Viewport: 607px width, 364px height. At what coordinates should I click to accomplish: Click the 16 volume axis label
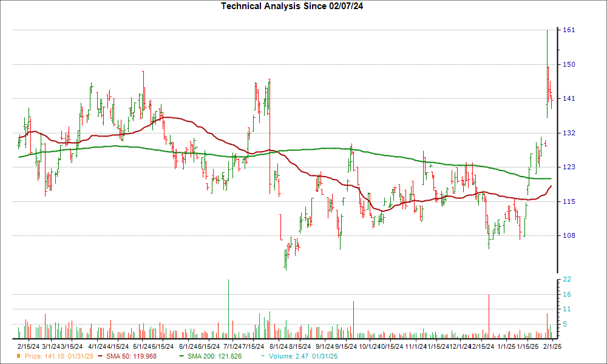tap(567, 295)
